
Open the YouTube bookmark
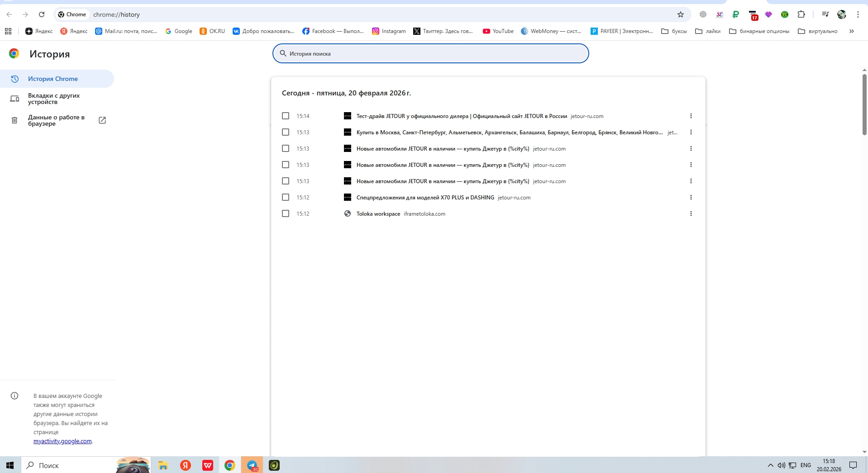pyautogui.click(x=498, y=31)
